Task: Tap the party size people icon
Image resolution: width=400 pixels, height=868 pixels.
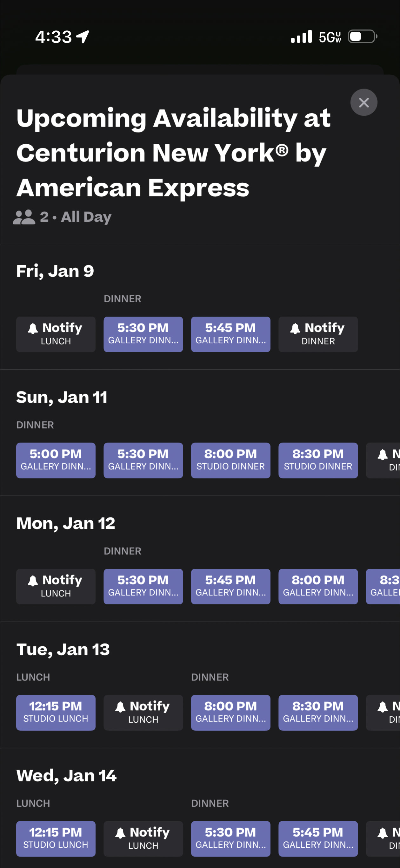Action: click(24, 217)
